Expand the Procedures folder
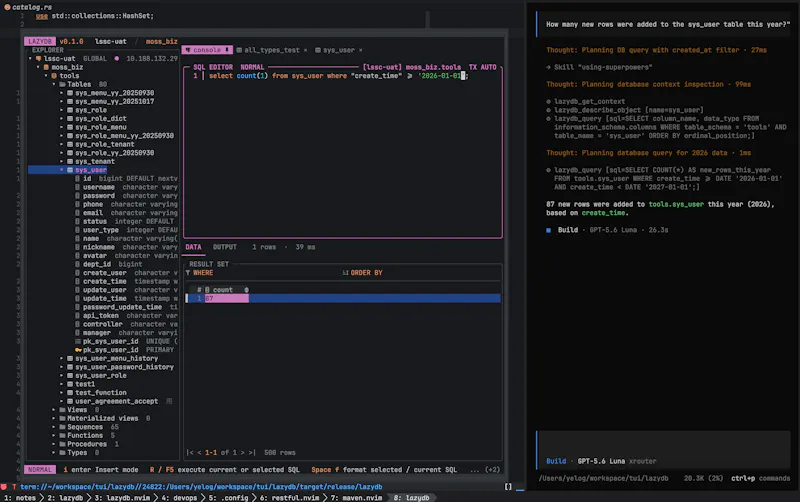The height and width of the screenshot is (502, 800). pyautogui.click(x=54, y=444)
